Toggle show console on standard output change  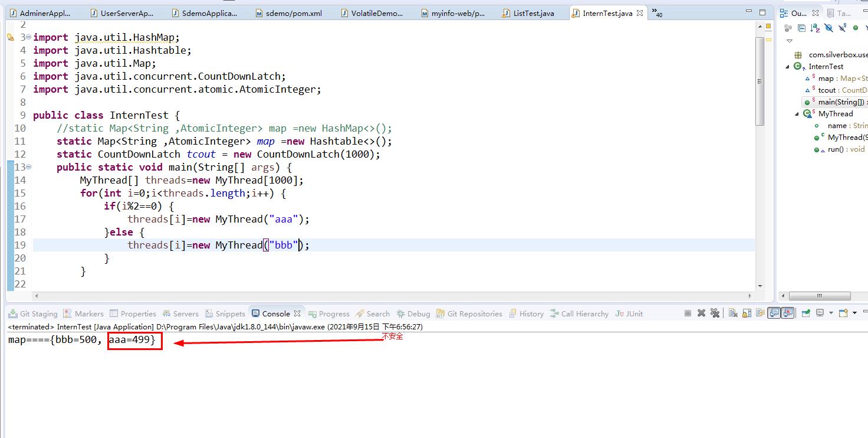774,313
